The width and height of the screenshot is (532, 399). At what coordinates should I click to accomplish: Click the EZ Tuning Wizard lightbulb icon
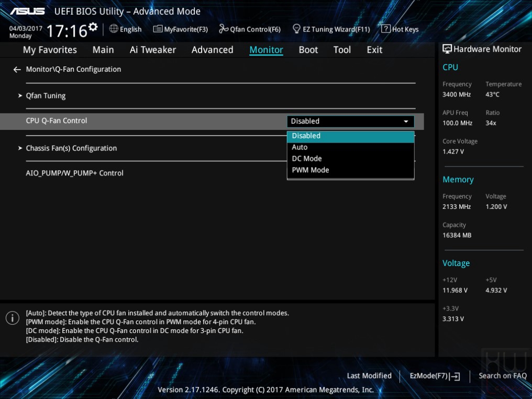coord(296,29)
